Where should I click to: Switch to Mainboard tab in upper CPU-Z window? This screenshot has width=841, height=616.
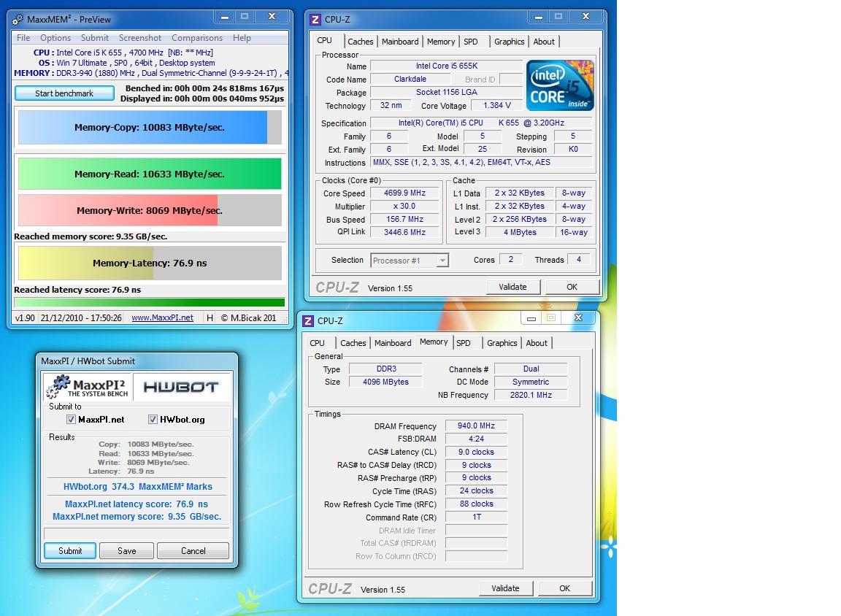400,42
